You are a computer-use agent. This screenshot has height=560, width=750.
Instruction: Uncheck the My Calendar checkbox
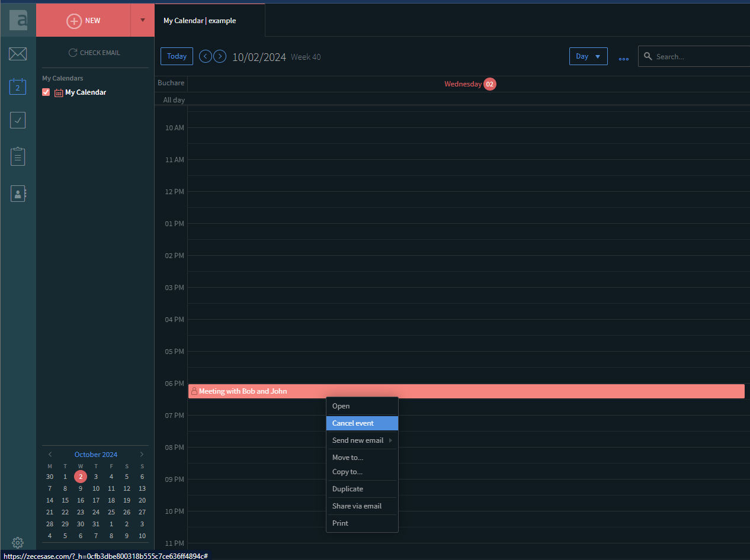pos(46,92)
